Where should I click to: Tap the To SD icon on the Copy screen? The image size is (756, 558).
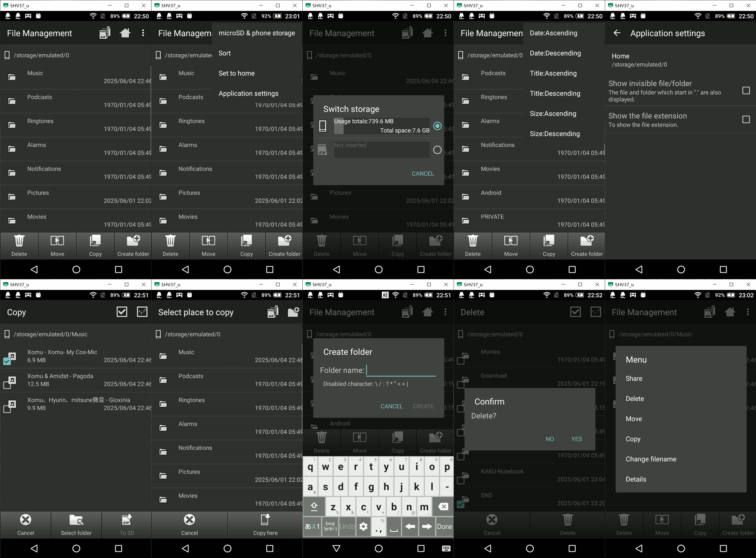point(127,520)
